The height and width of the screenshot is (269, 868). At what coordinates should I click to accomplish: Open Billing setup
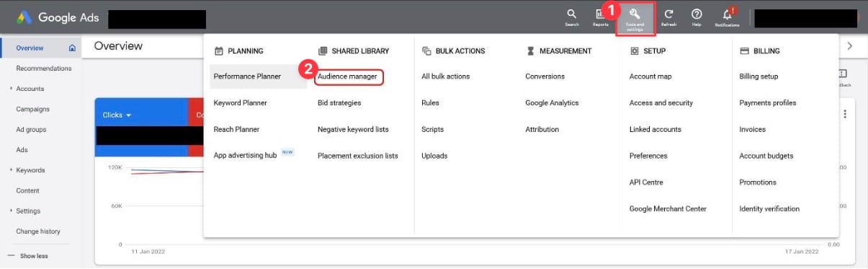[759, 76]
